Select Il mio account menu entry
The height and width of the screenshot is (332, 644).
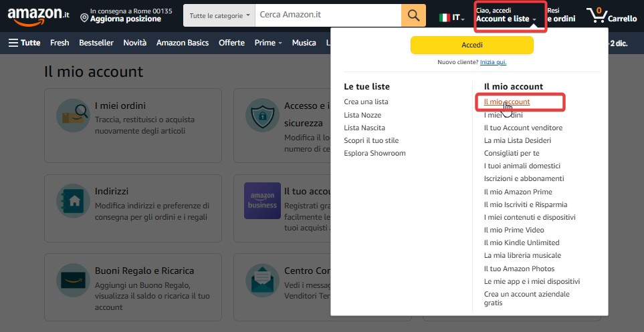click(507, 102)
